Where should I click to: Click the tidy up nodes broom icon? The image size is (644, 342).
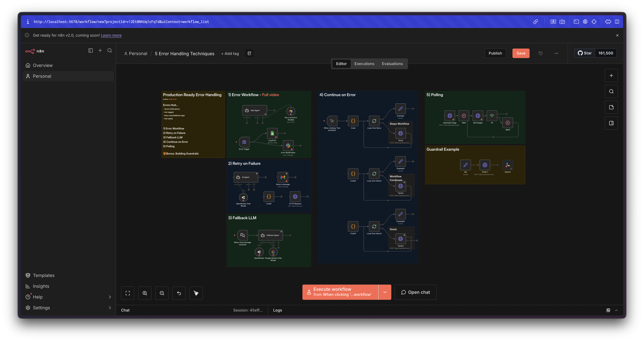pos(196,293)
